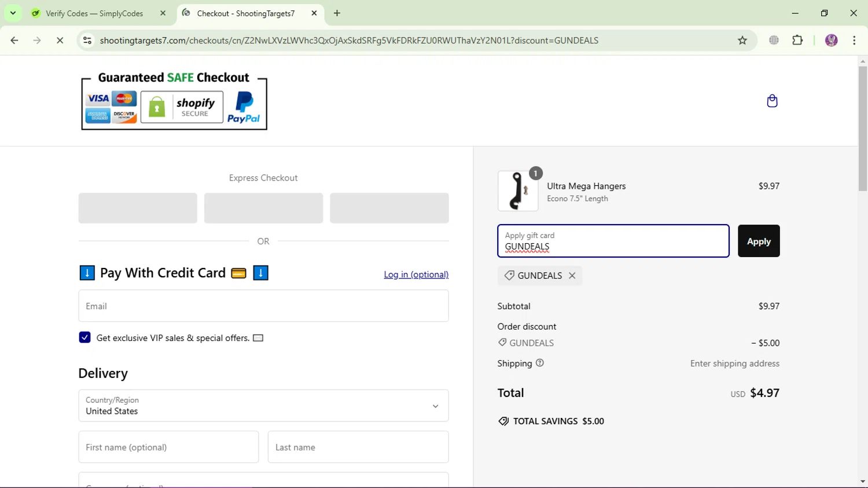Open the Chrome three-dot menu
The width and height of the screenshot is (868, 488).
(x=854, y=41)
